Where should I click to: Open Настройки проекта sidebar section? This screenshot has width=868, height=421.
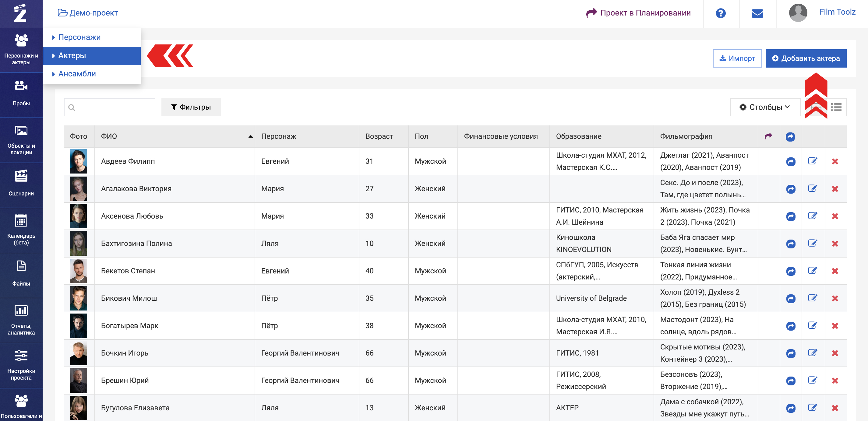point(21,365)
